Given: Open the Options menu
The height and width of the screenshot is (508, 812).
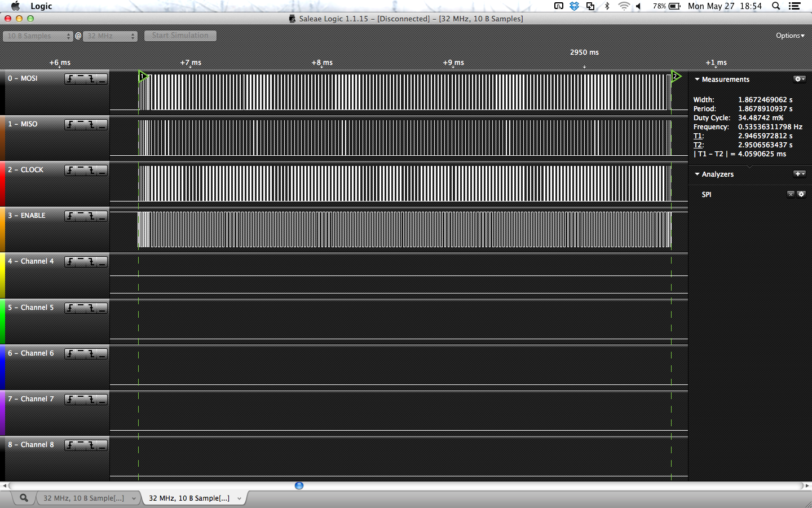Looking at the screenshot, I should pos(790,36).
